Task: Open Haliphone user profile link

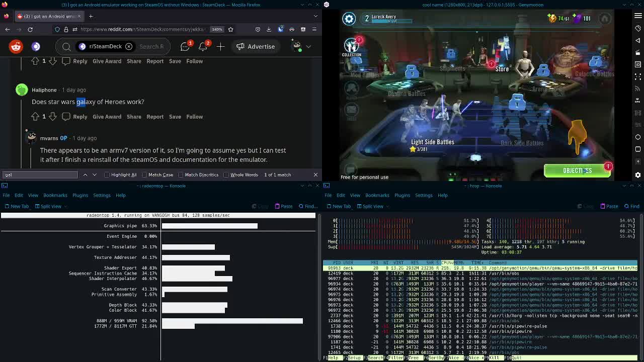Action: [x=44, y=90]
